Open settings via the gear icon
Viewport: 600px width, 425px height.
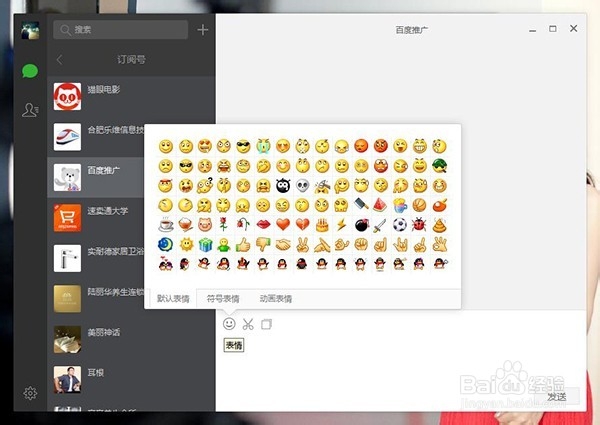30,393
